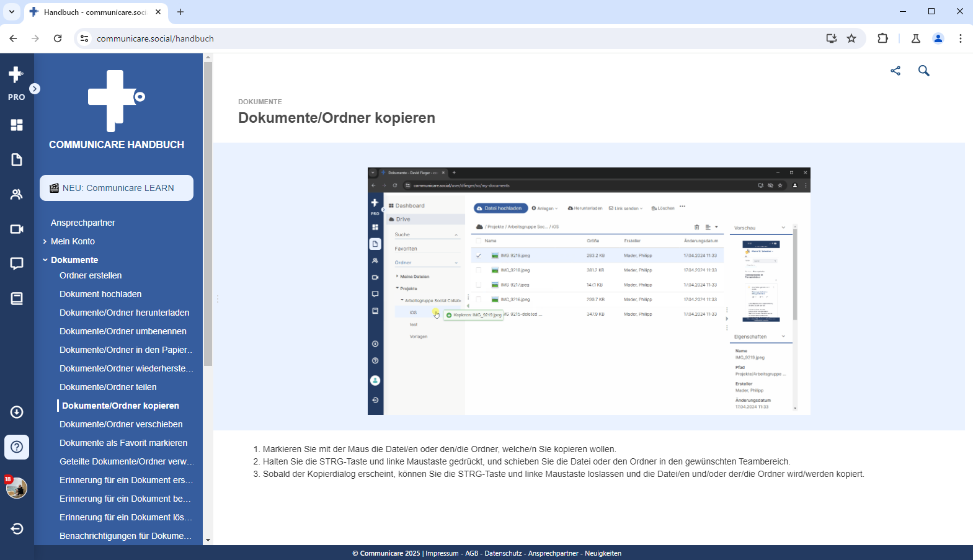The width and height of the screenshot is (973, 560).
Task: Open Dokumente als Favorit markieren entry
Action: coord(123,443)
